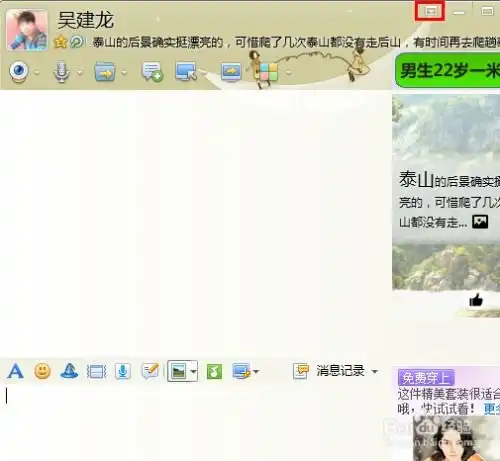Send a window shake with vibration icon

coord(96,371)
